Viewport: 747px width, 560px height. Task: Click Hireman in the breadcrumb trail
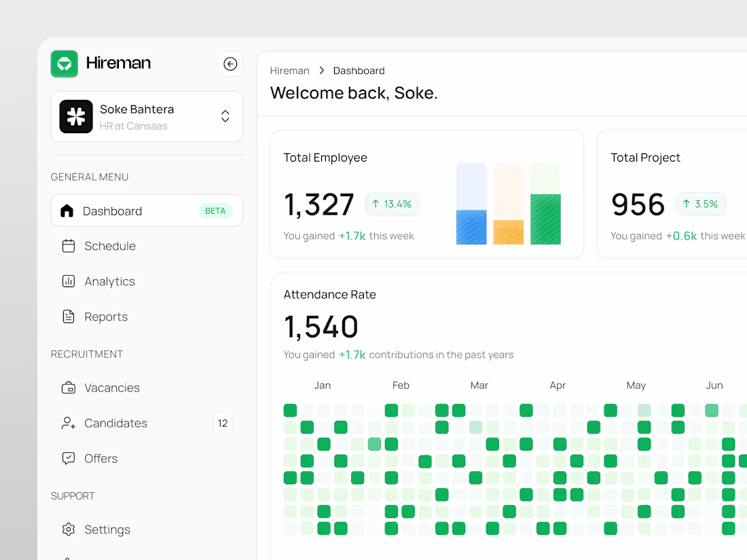click(x=289, y=71)
